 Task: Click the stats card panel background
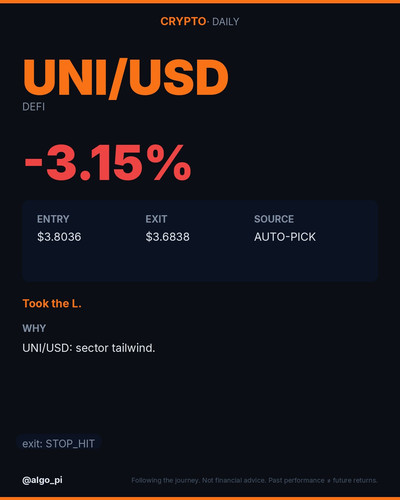click(x=200, y=263)
